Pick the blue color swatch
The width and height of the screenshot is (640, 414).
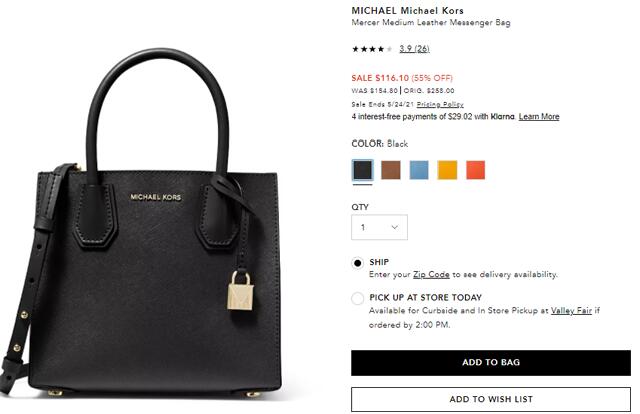419,170
